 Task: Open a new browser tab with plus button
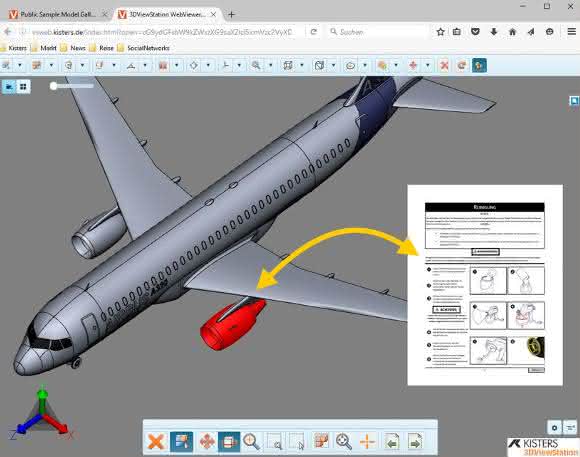232,14
